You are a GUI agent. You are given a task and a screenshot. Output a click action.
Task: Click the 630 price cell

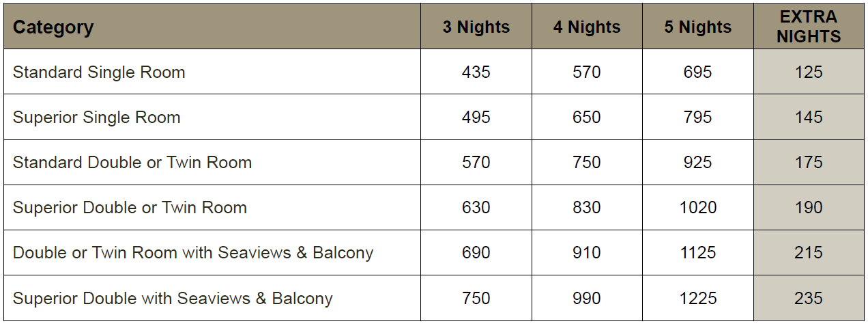click(476, 208)
